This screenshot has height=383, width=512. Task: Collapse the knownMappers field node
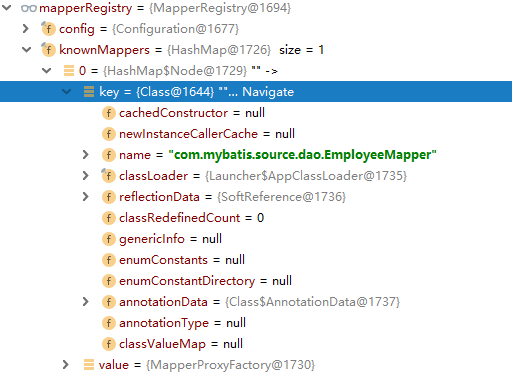point(27,50)
